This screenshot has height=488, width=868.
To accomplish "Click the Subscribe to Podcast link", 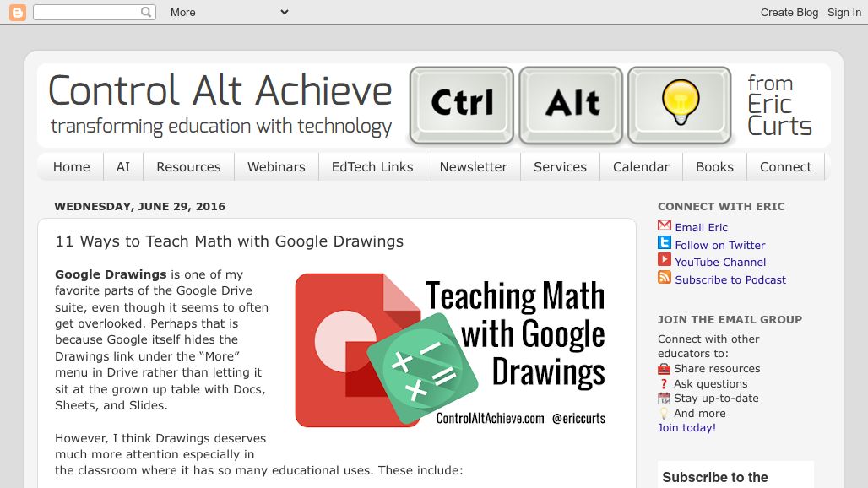I will coord(730,280).
